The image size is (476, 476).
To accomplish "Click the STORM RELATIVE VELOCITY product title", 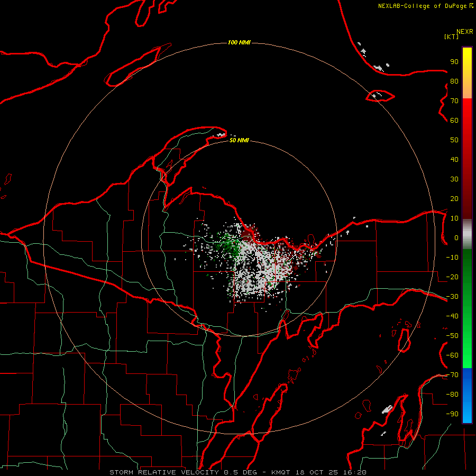I will pos(164,472).
